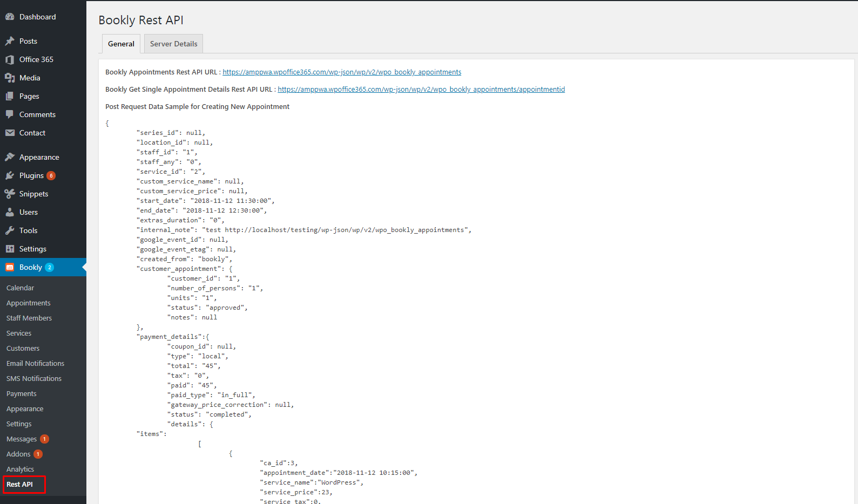858x504 pixels.
Task: Select the Media library icon
Action: click(x=10, y=78)
